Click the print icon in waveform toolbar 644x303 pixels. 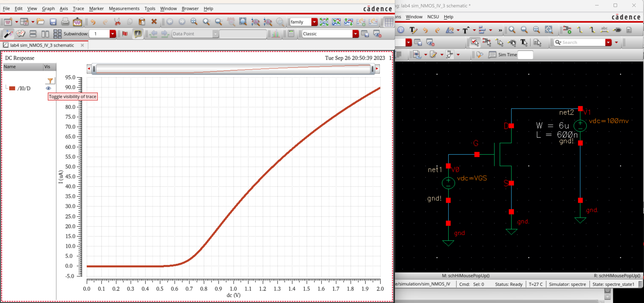pos(65,22)
